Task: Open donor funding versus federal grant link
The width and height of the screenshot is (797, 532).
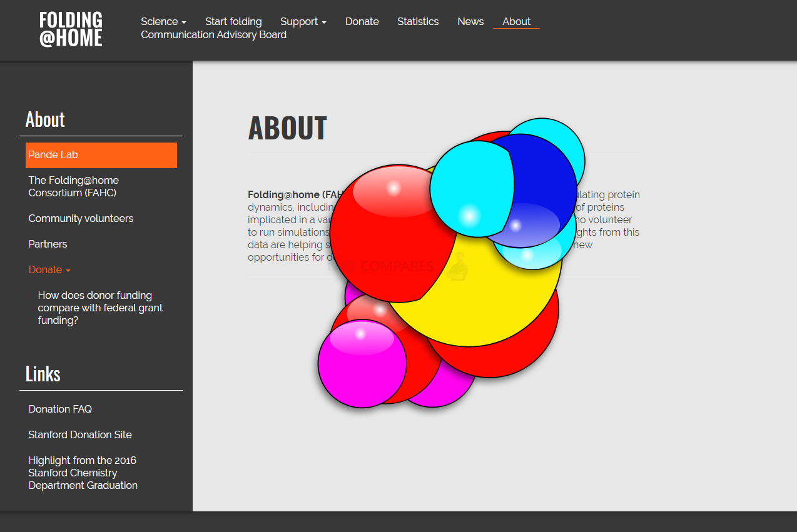Action: (100, 308)
